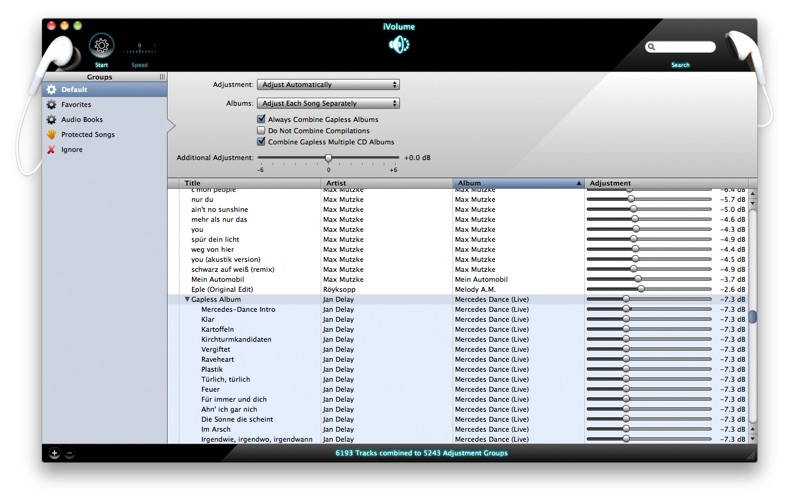The height and width of the screenshot is (500, 800).
Task: Click the Start gear icon
Action: click(101, 45)
